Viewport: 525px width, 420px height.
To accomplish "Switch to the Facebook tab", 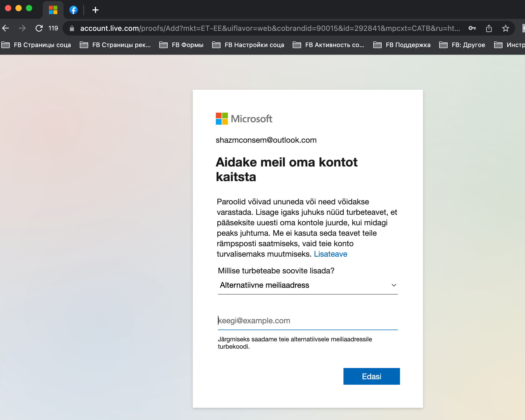I will tap(74, 10).
